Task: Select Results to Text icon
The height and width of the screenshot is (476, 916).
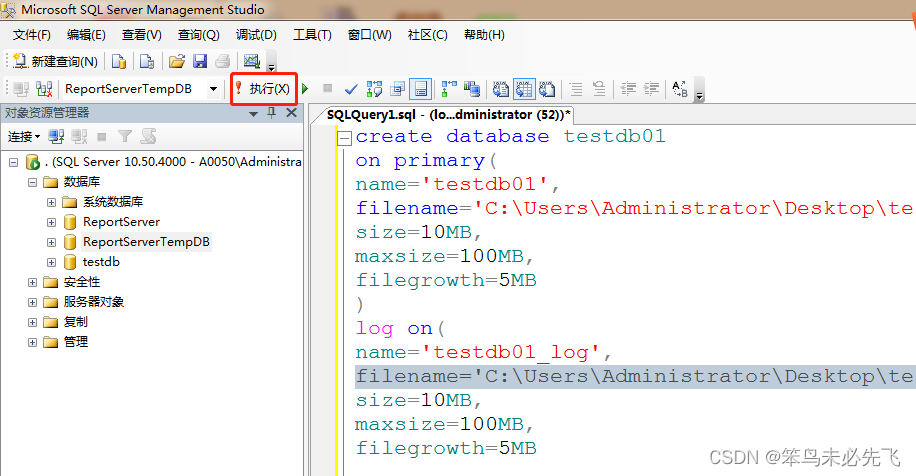Action: pos(501,89)
